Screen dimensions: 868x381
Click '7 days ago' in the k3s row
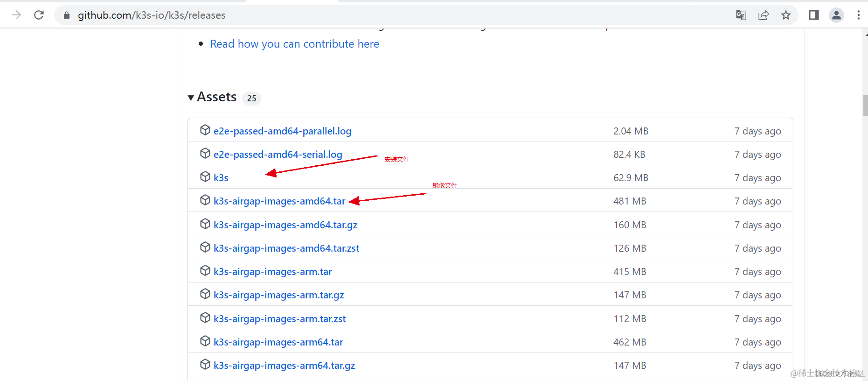758,178
